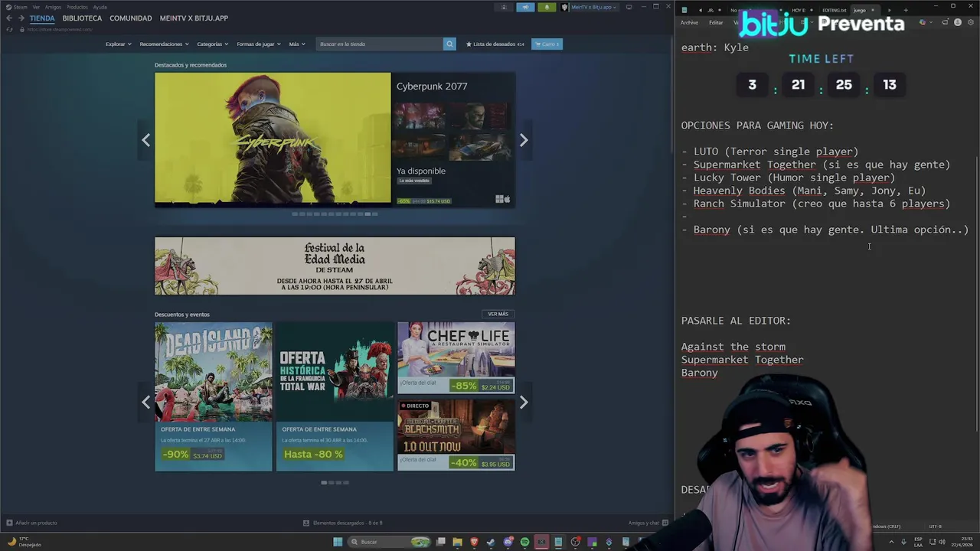980x551 pixels.
Task: Go forward with Steam's forward arrow
Action: pyautogui.click(x=21, y=18)
